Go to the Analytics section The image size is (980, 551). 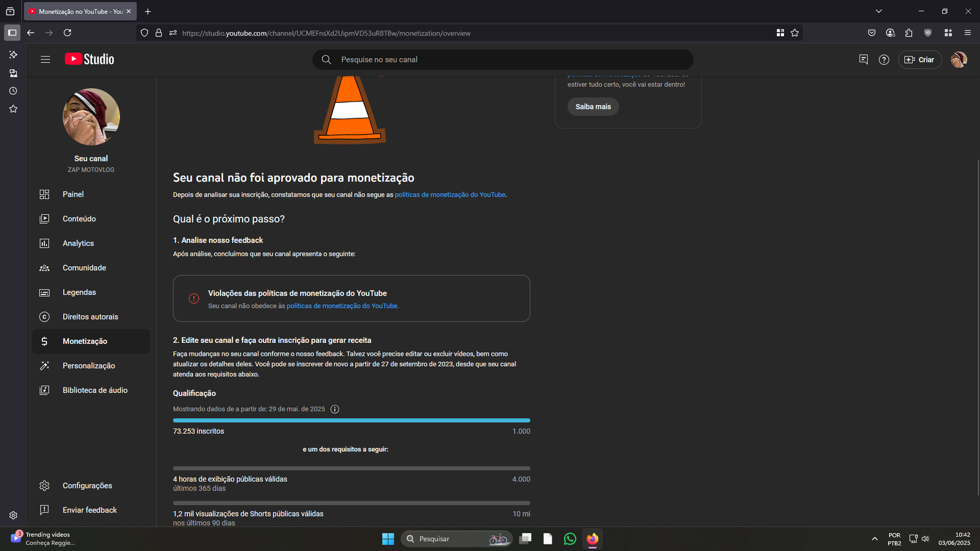(x=91, y=243)
